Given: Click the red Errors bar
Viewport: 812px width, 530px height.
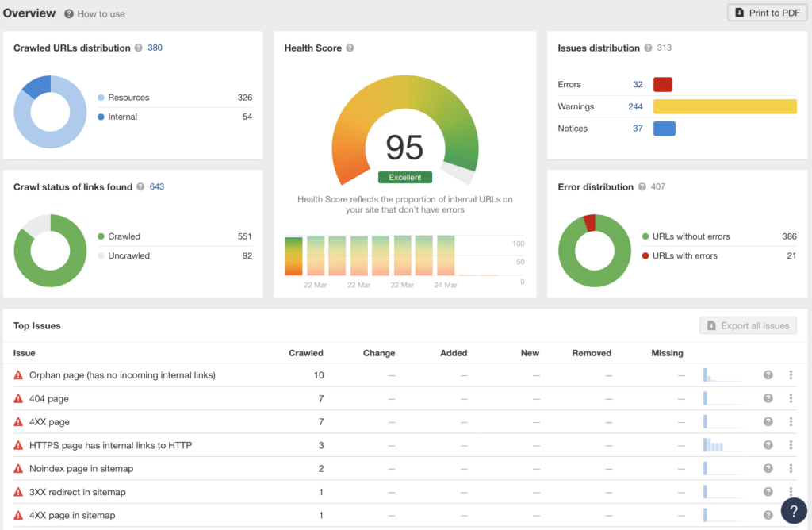Looking at the screenshot, I should tap(663, 84).
